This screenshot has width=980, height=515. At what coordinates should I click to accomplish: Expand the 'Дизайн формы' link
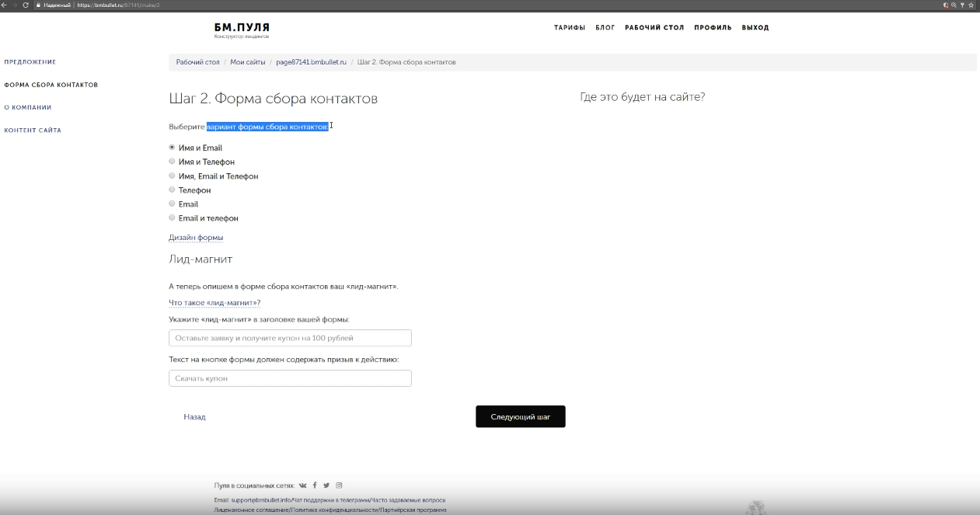click(x=196, y=238)
